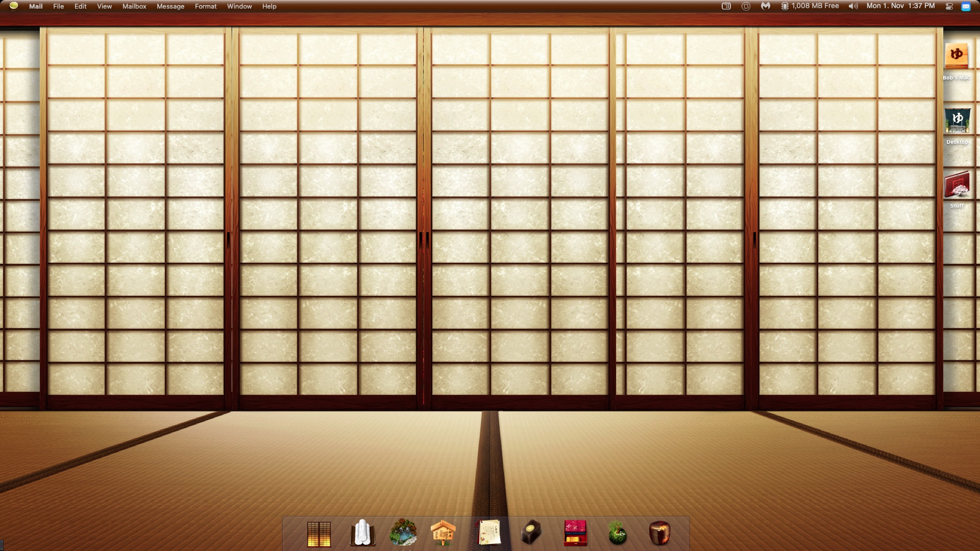The height and width of the screenshot is (551, 980).
Task: Open Malwarebytes menu bar icon
Action: click(765, 6)
